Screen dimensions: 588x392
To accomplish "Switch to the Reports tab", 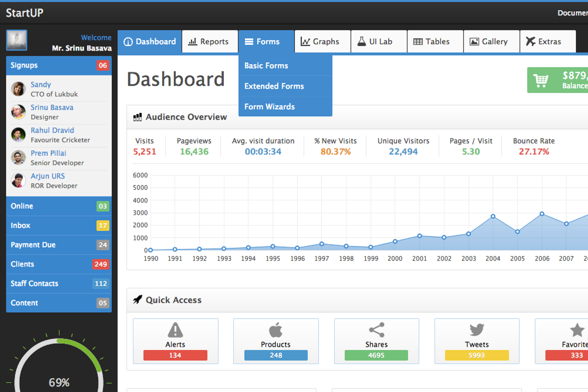I will coord(210,42).
